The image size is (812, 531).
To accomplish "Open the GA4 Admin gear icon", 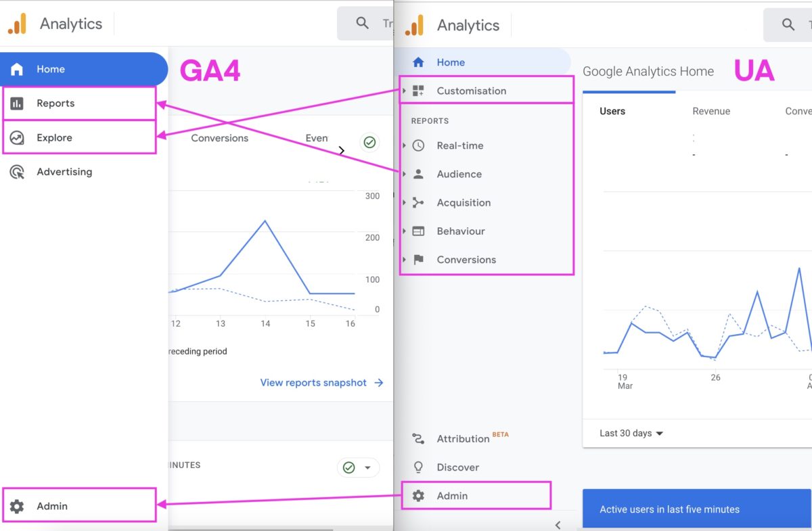I will 16,505.
